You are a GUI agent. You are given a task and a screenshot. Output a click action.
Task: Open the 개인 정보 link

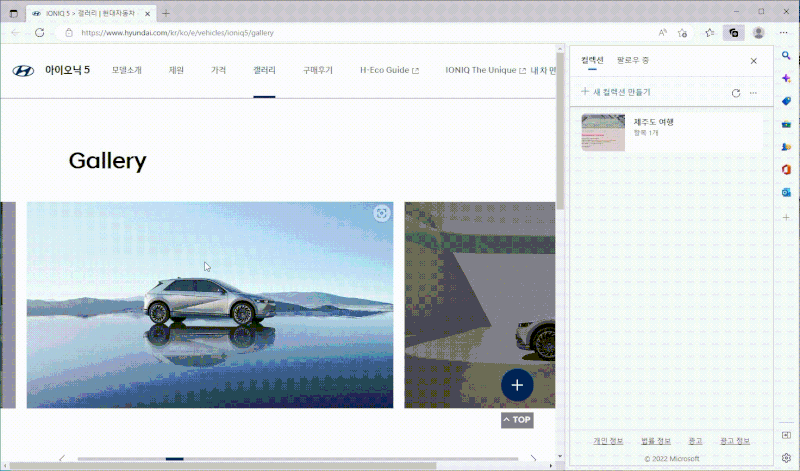[608, 441]
